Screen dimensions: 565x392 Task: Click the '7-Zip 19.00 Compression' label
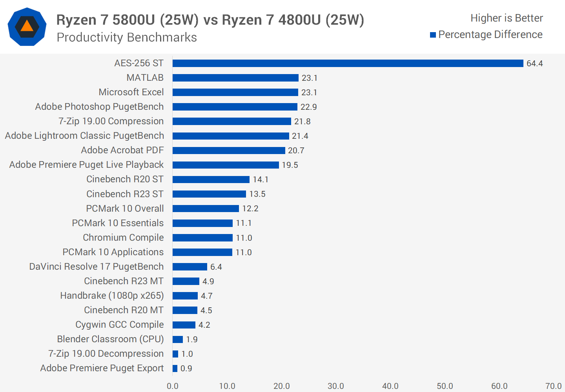pos(111,121)
